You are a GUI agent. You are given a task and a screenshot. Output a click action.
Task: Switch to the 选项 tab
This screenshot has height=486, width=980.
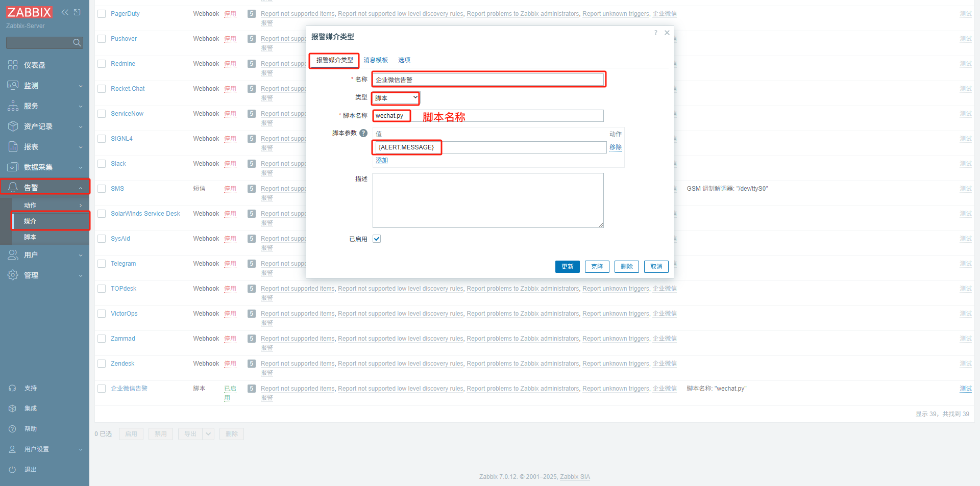(x=404, y=60)
